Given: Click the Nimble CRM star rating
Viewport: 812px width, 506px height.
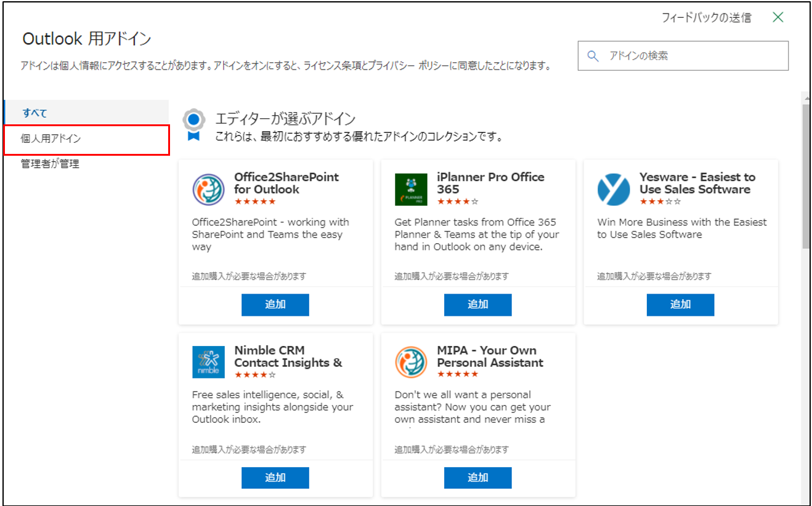Looking at the screenshot, I should pyautogui.click(x=254, y=374).
